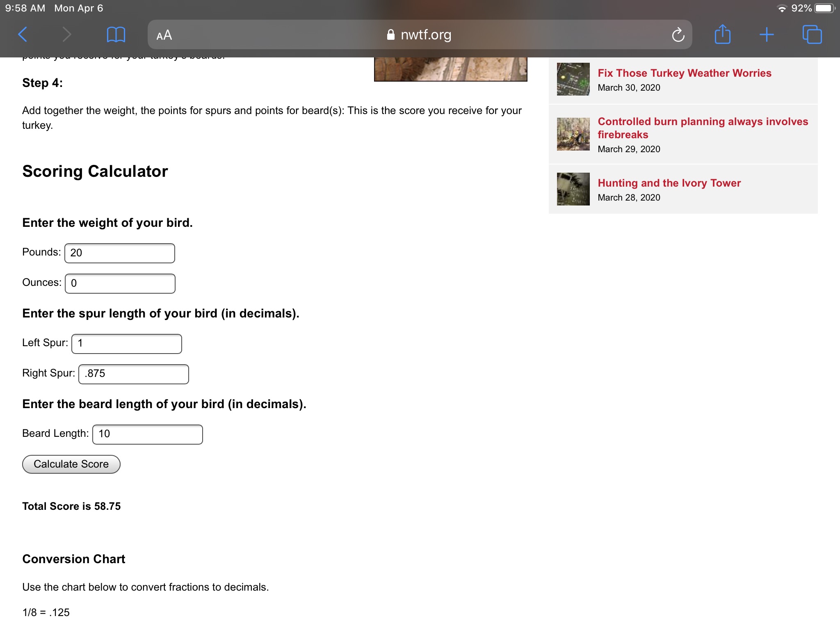The image size is (840, 630).
Task: Click the Total Score is 58.75 text
Action: point(71,506)
